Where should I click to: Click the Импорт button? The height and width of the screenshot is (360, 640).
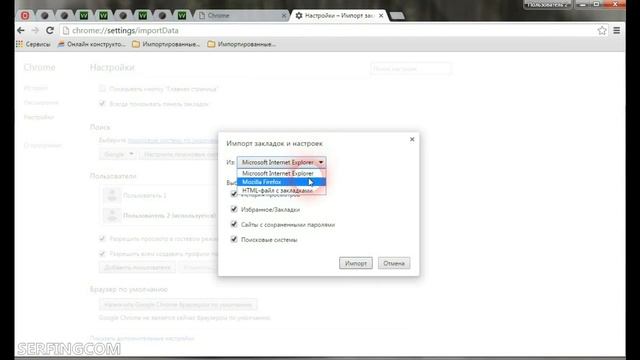tap(356, 263)
